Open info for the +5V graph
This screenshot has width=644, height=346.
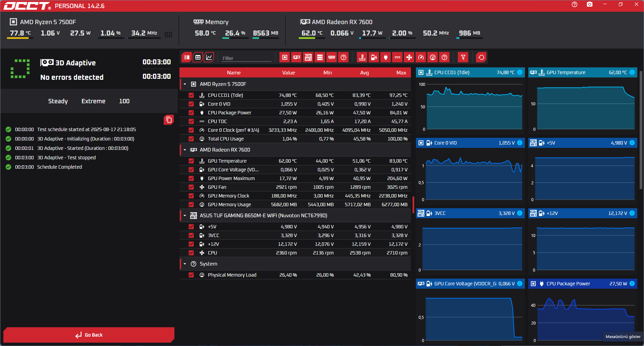632,143
